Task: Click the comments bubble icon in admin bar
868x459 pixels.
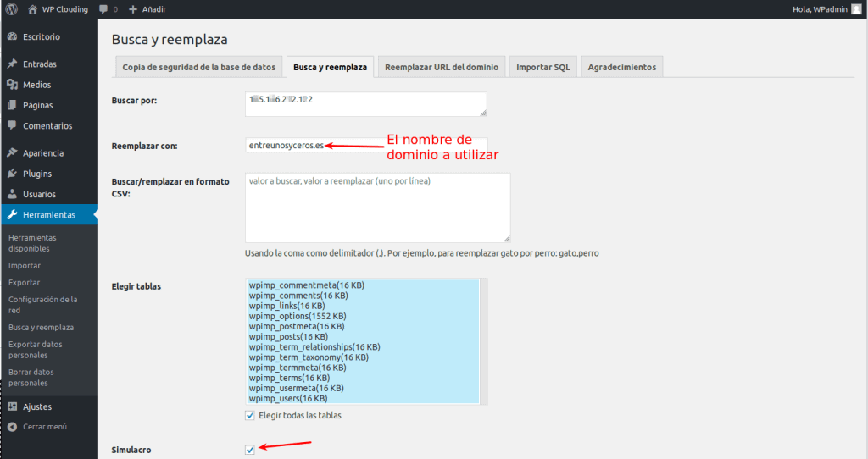Action: (103, 8)
